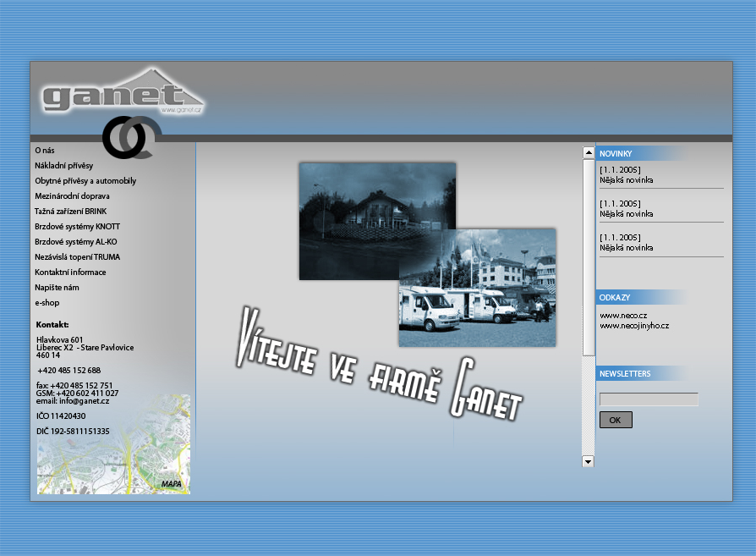This screenshot has height=556, width=756.
Task: Click the newsletter email input field
Action: [x=649, y=399]
